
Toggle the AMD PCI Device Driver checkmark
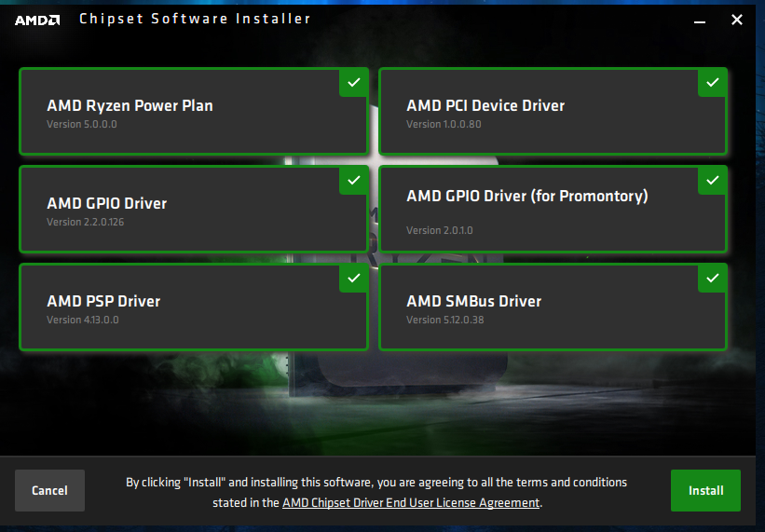(x=713, y=82)
